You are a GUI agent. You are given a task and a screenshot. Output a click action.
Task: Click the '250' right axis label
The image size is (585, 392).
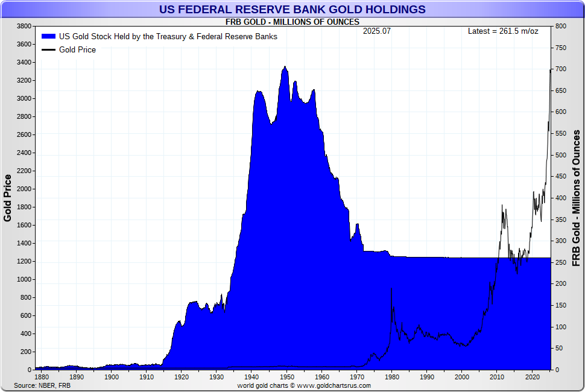[x=561, y=262]
